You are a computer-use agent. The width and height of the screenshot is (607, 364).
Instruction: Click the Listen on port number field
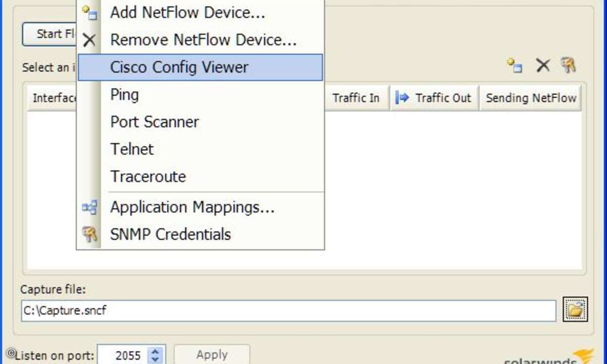pos(123,355)
